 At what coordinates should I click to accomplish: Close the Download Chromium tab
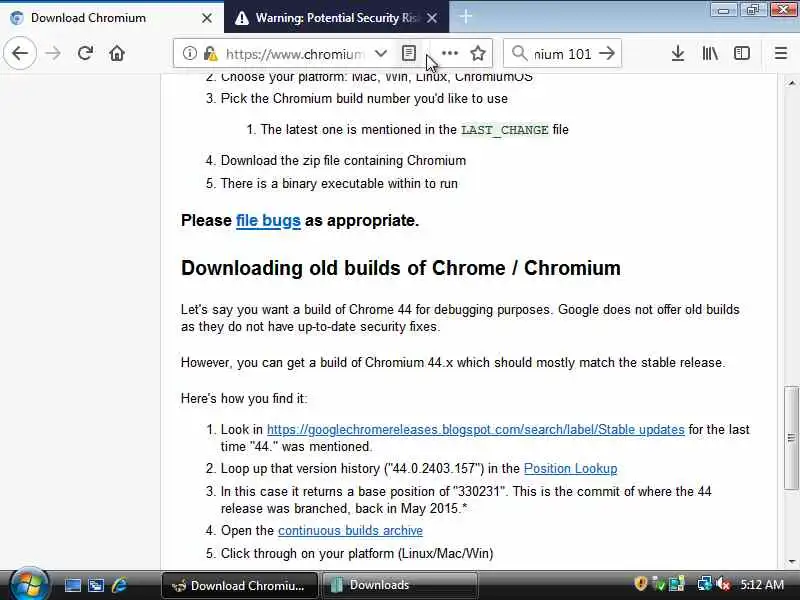(x=207, y=18)
